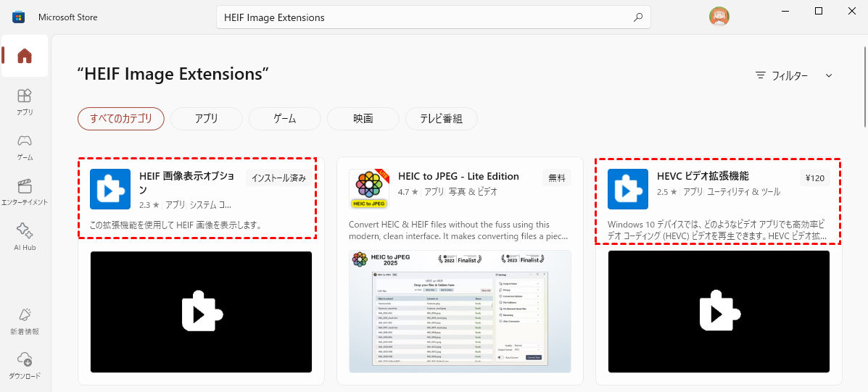868x392 pixels.
Task: Select the すべてのカテゴリ filter
Action: click(x=120, y=118)
